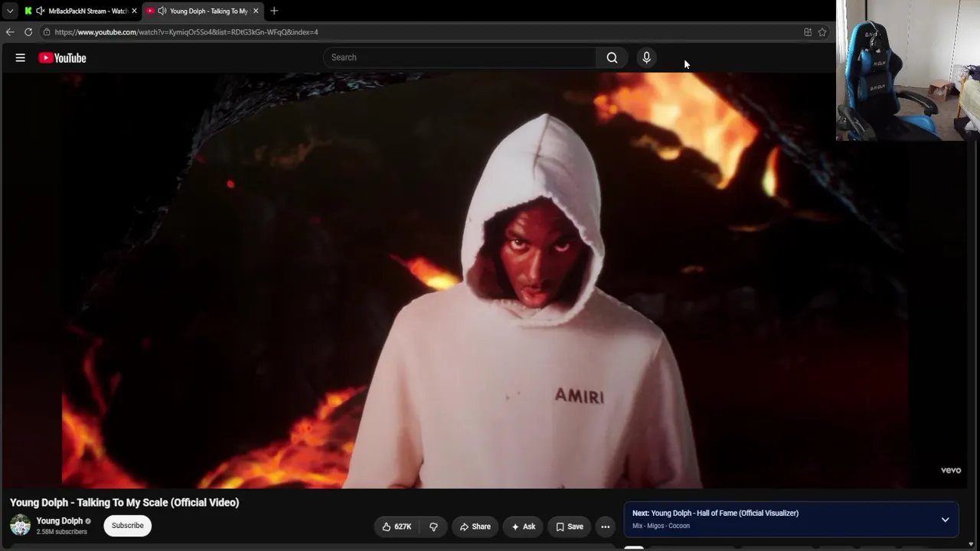The width and height of the screenshot is (980, 551).
Task: Switch to the MrBackPackN Stream tab
Action: pyautogui.click(x=80, y=11)
